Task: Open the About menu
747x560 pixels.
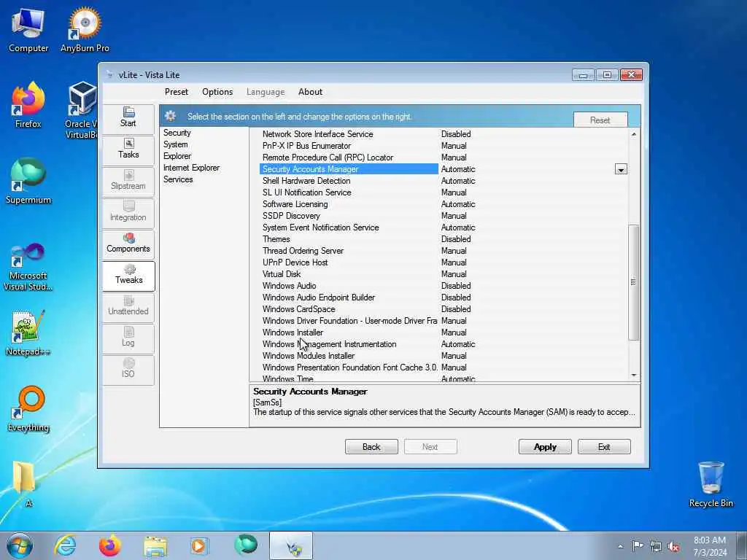Action: [x=310, y=92]
